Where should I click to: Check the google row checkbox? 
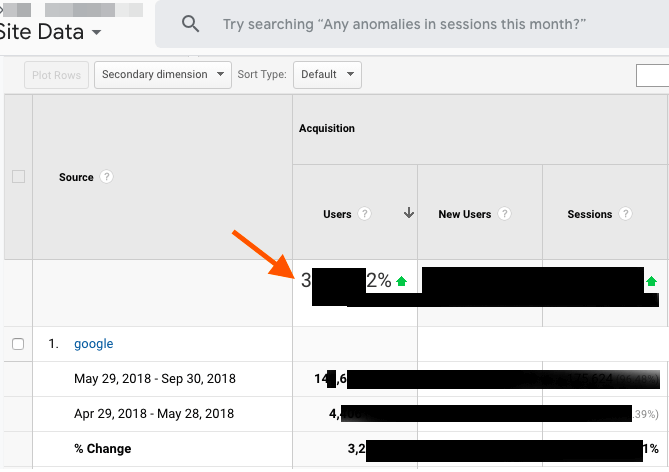tap(17, 344)
